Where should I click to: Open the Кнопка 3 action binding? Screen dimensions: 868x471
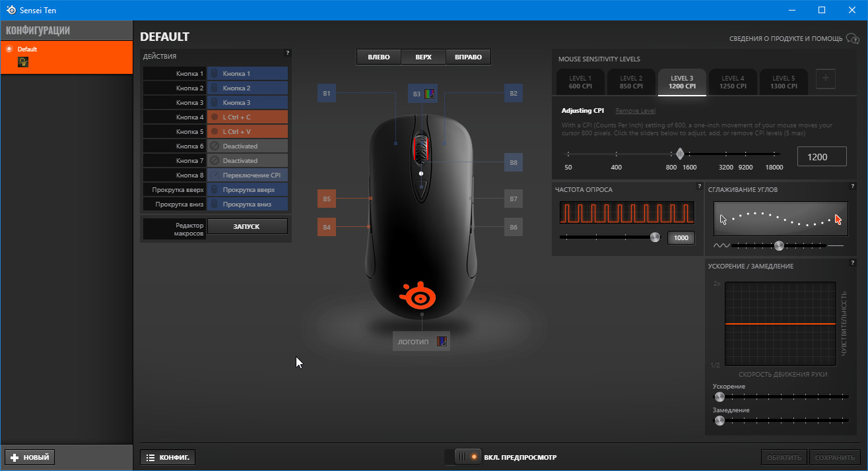coord(248,103)
